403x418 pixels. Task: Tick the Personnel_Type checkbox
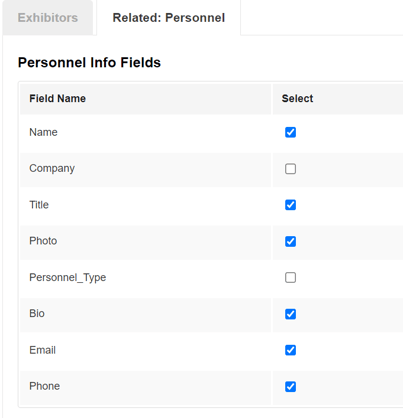point(290,277)
